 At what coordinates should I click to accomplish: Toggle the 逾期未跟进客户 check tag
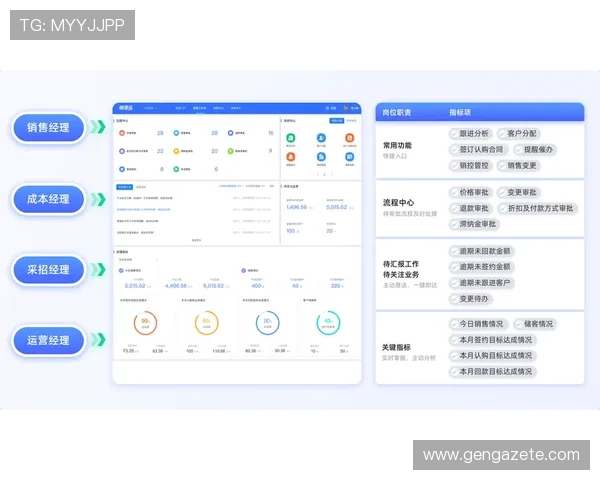coord(481,283)
